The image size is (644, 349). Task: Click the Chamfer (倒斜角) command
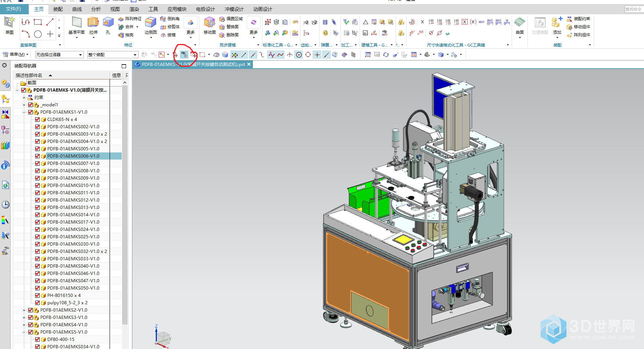170,19
